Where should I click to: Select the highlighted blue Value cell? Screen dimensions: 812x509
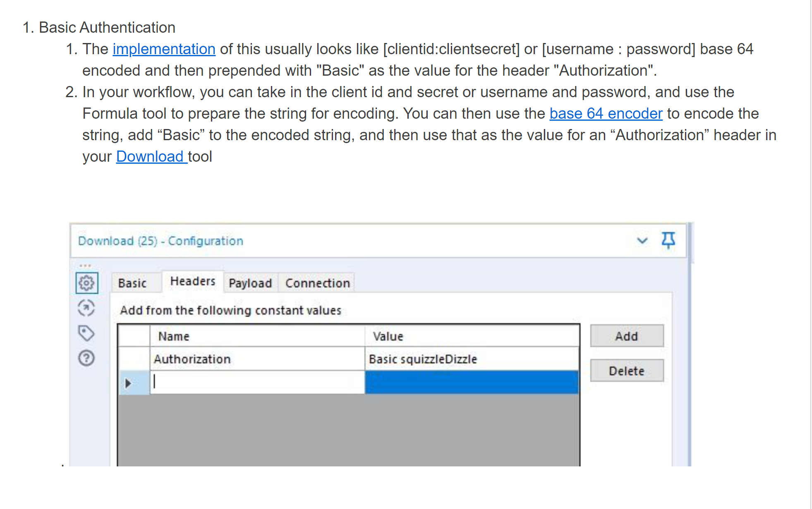[x=472, y=382]
